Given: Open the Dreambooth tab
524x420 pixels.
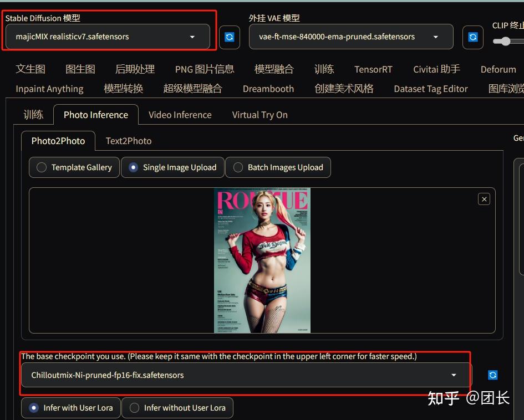Looking at the screenshot, I should click(268, 89).
